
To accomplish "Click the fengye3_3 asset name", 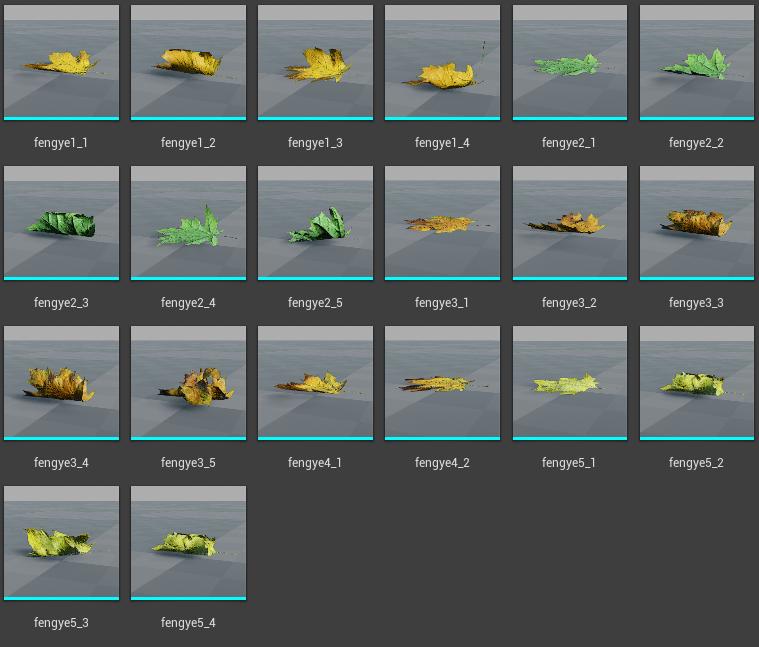I will point(696,303).
